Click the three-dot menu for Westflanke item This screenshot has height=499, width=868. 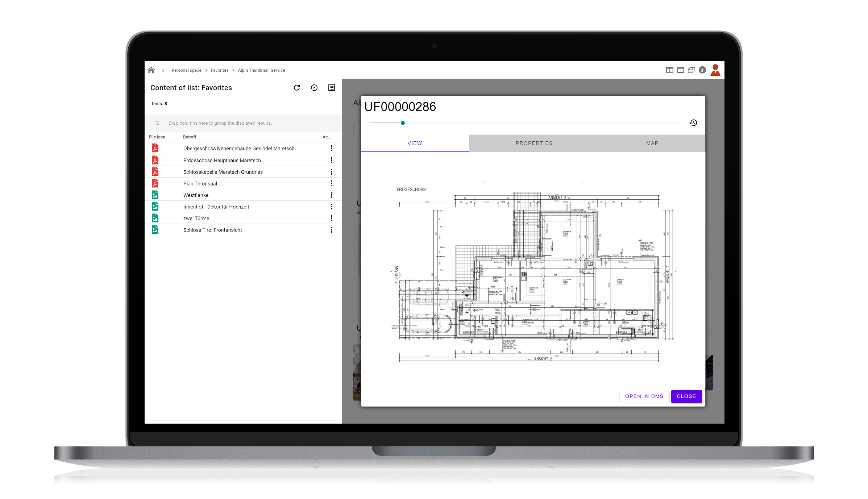(332, 195)
